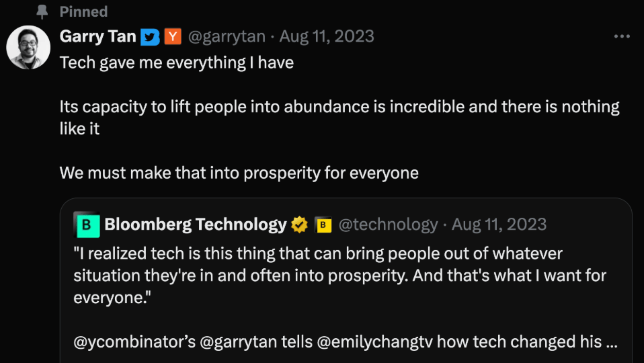This screenshot has height=363, width=644.
Task: Click the Bloomberg Technology account name
Action: 196,225
